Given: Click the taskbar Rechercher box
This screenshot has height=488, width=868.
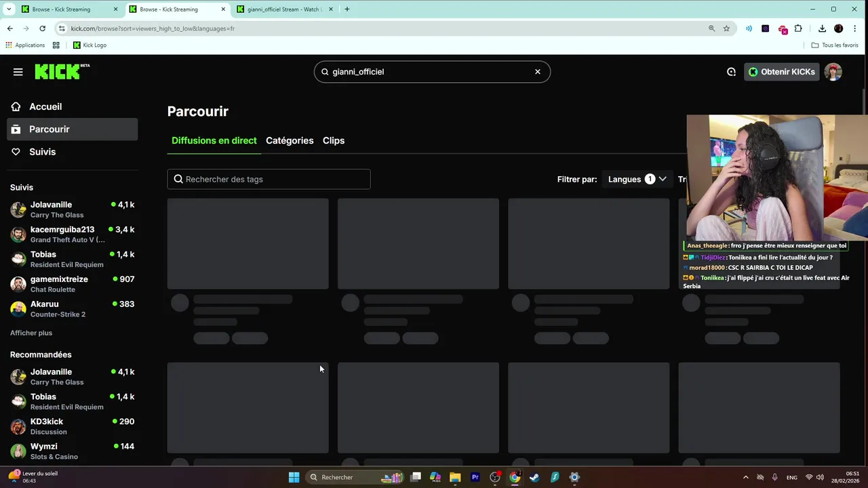Looking at the screenshot, I should click(354, 477).
